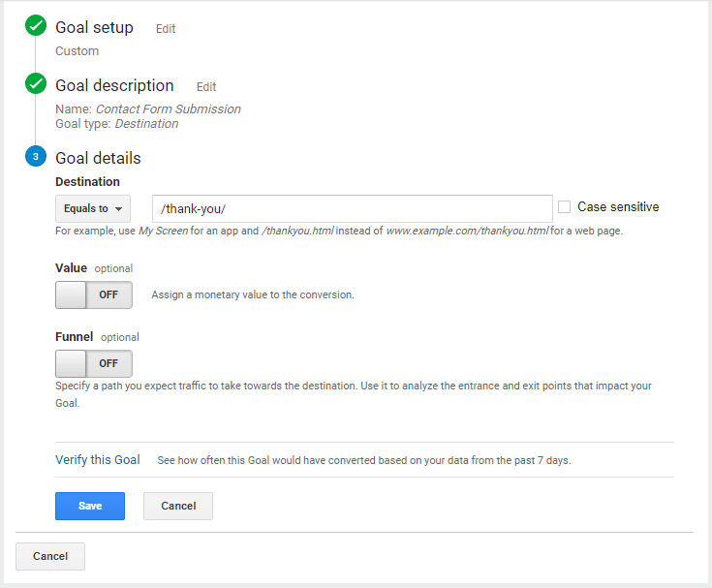The image size is (712, 588).
Task: Click the Custom label under Goal setup
Action: click(77, 51)
